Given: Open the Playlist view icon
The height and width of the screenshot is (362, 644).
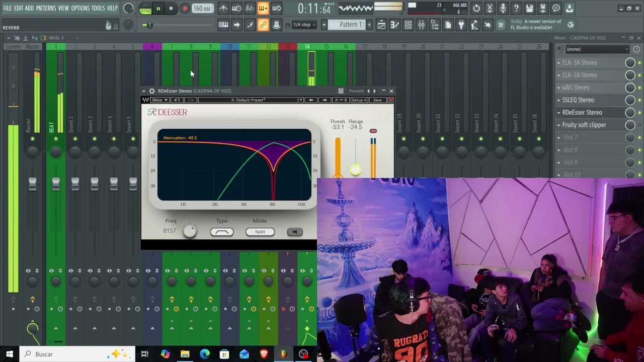Looking at the screenshot, I should pyautogui.click(x=381, y=25).
